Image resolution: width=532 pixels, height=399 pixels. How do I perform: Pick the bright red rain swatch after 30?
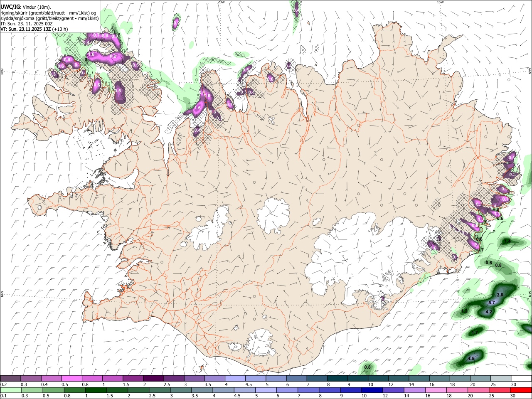pyautogui.click(x=521, y=390)
